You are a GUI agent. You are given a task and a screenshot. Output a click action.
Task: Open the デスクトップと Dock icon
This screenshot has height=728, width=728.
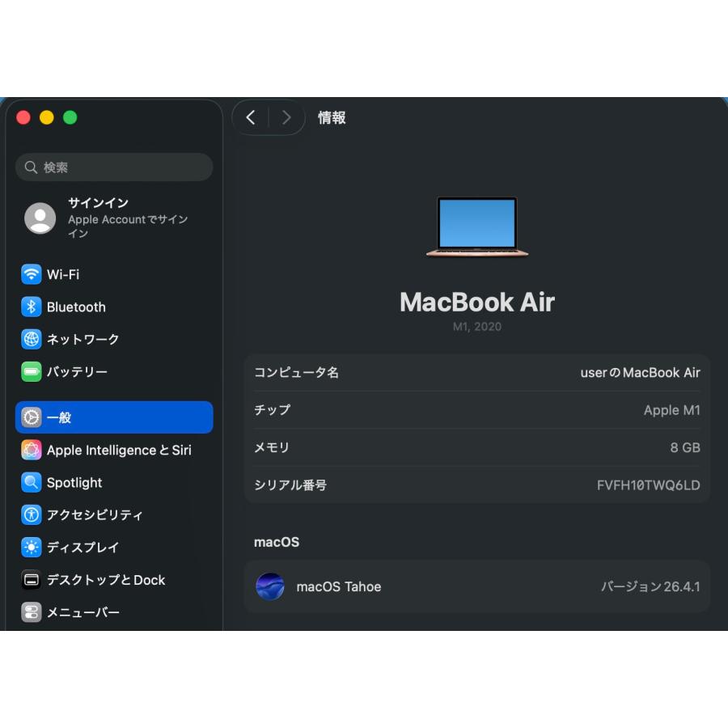pyautogui.click(x=31, y=579)
